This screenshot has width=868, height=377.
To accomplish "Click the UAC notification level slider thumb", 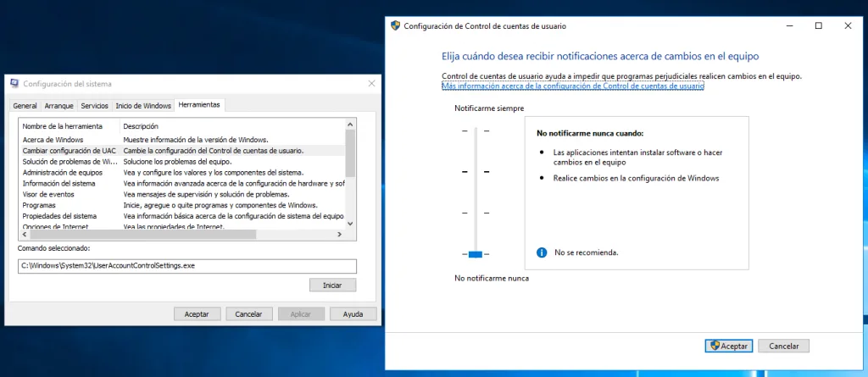I will tap(476, 254).
